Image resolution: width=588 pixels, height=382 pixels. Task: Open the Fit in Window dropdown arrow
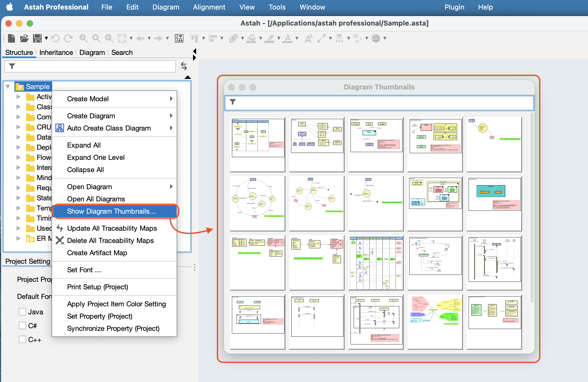[x=131, y=38]
